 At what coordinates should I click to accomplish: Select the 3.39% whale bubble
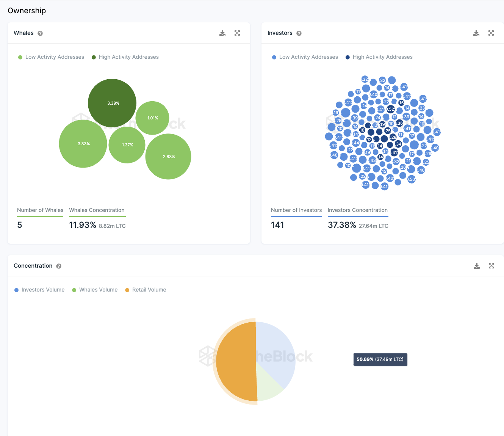coord(112,103)
